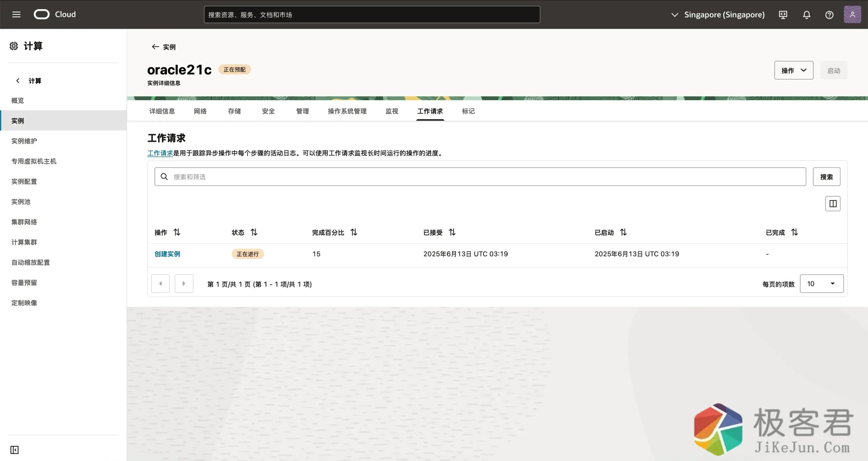Click the Oracle Cloud logo
This screenshot has width=868, height=461.
(55, 14)
